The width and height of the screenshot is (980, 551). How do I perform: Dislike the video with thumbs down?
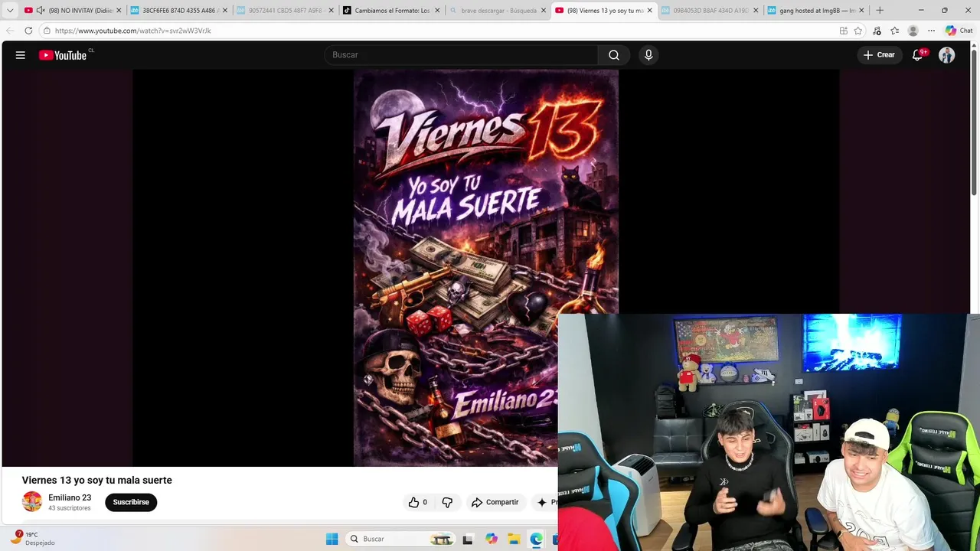tap(447, 502)
